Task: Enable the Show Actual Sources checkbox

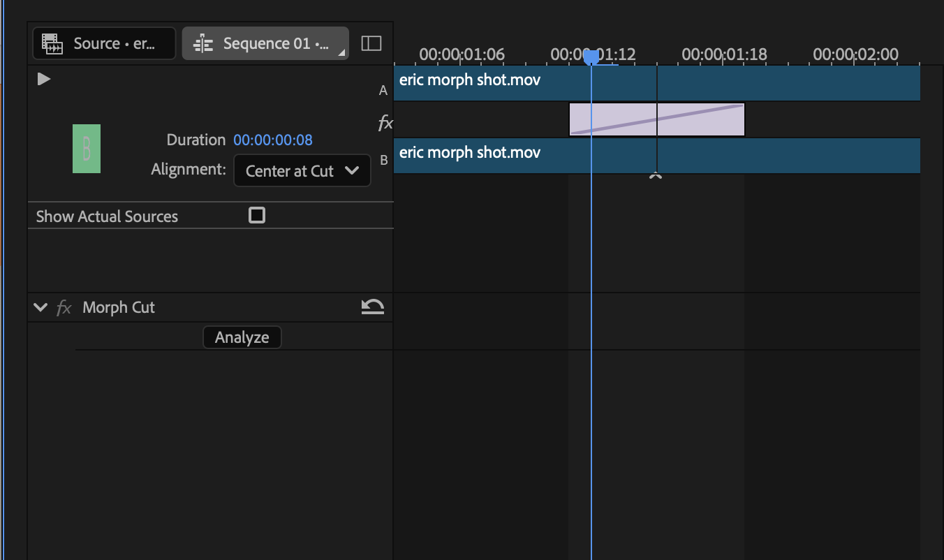Action: (x=256, y=215)
